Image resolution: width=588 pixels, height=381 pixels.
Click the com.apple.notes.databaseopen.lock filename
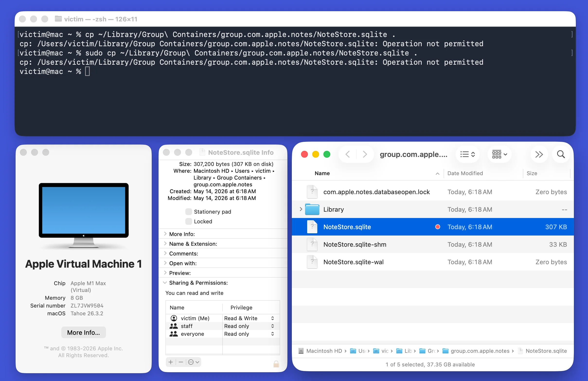click(376, 192)
